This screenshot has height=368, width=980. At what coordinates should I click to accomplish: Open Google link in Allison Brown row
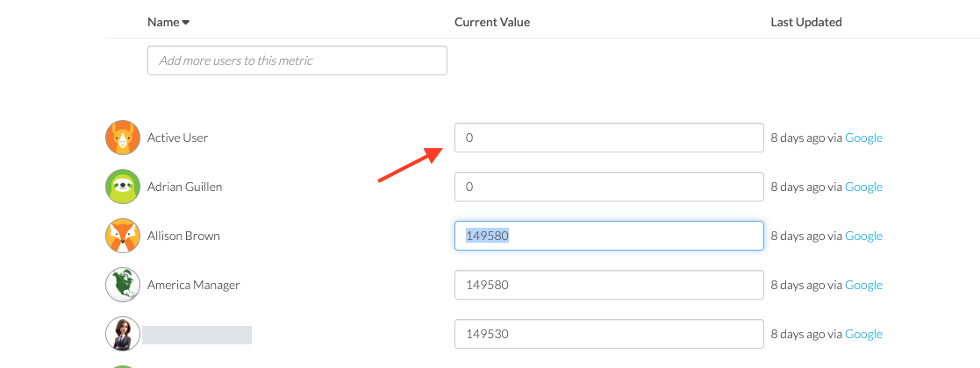[863, 236]
